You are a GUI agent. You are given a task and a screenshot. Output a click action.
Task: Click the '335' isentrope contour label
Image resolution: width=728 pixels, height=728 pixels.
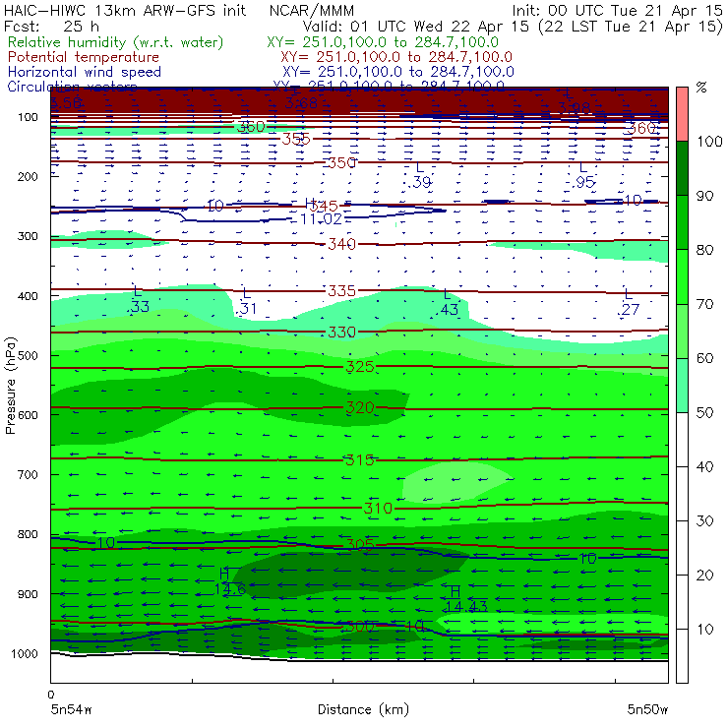[x=341, y=291]
